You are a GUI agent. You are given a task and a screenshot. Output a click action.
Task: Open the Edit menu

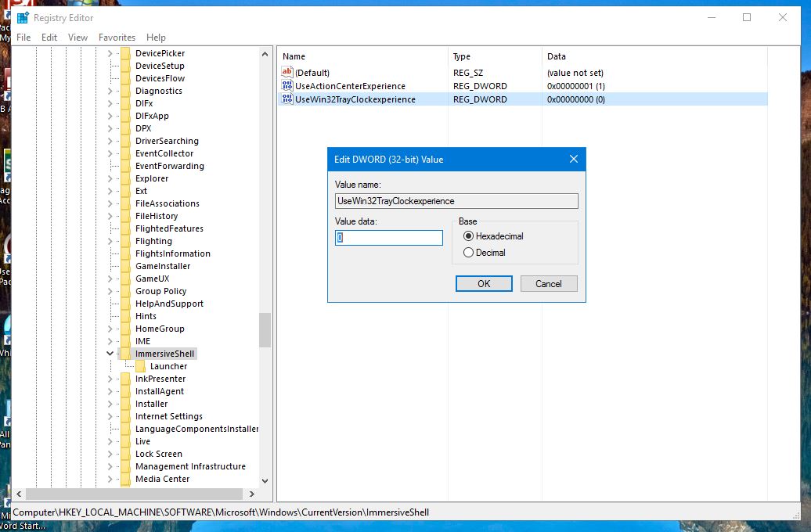(x=49, y=38)
